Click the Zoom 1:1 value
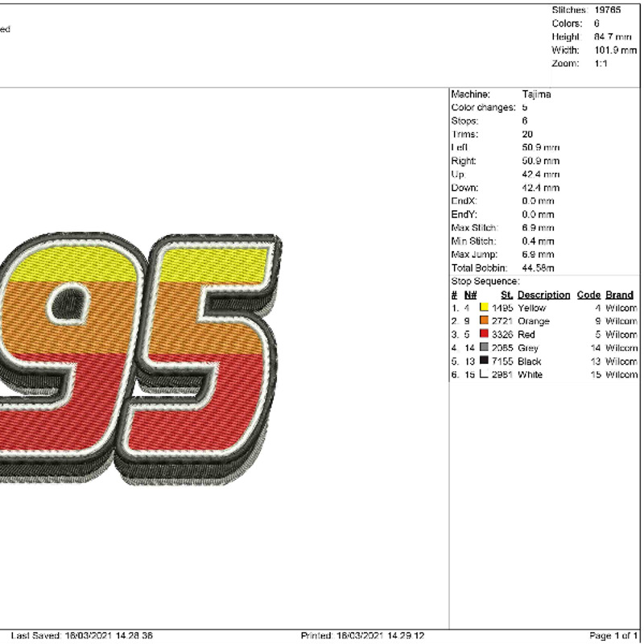This screenshot has width=644, height=644. coord(600,61)
